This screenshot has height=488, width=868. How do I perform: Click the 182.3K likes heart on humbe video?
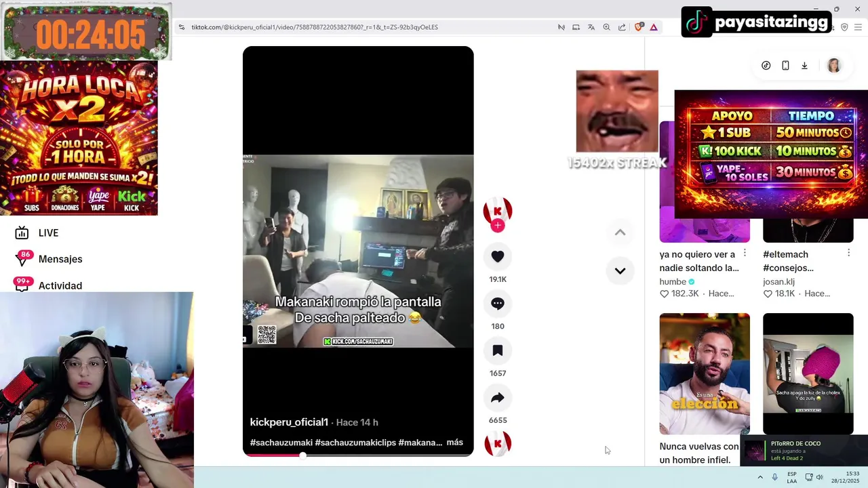click(x=664, y=294)
